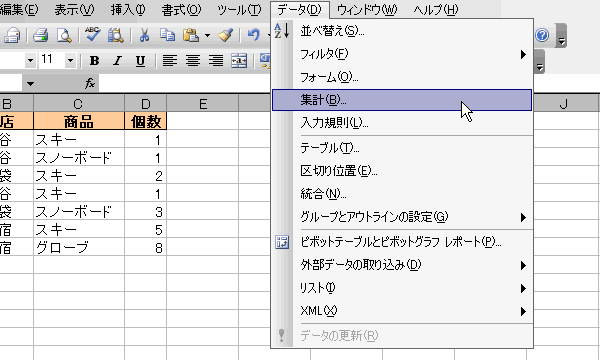Click the permission envelope icon at toolbar start

click(12, 35)
